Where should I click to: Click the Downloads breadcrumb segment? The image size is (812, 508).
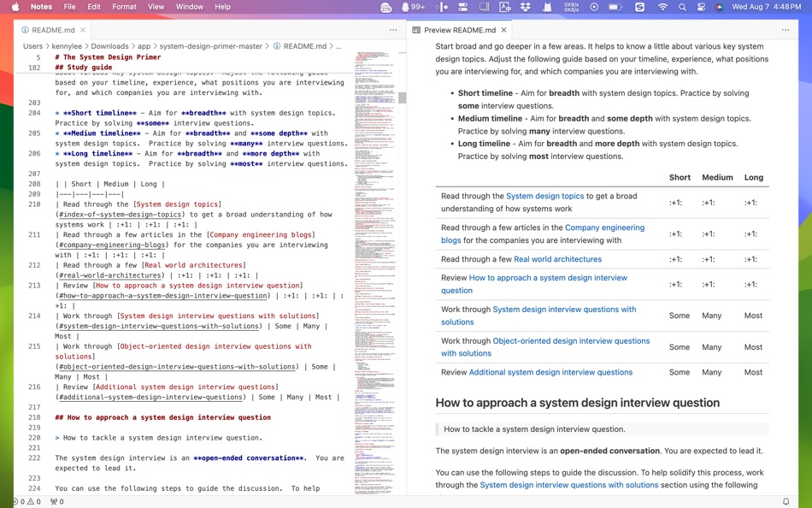tap(109, 46)
